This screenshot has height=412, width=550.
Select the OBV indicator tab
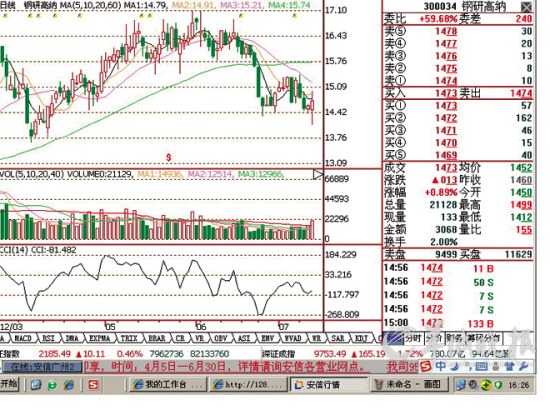click(x=221, y=338)
